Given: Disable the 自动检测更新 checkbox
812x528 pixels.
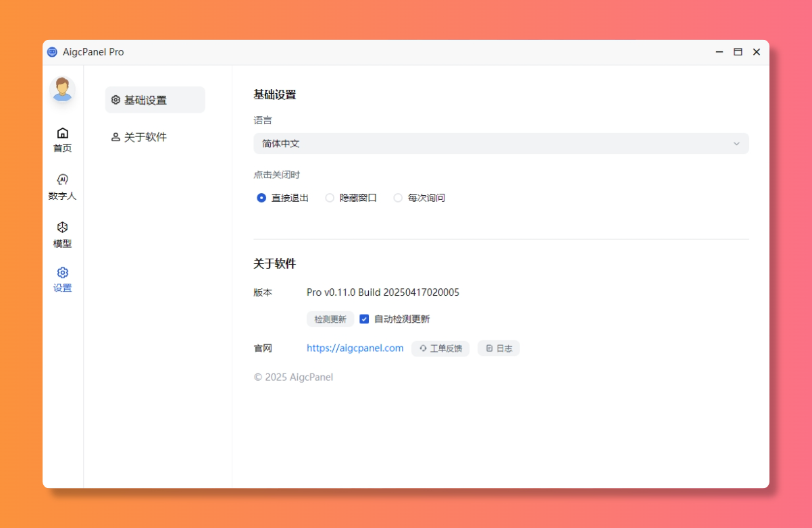Looking at the screenshot, I should pyautogui.click(x=364, y=319).
